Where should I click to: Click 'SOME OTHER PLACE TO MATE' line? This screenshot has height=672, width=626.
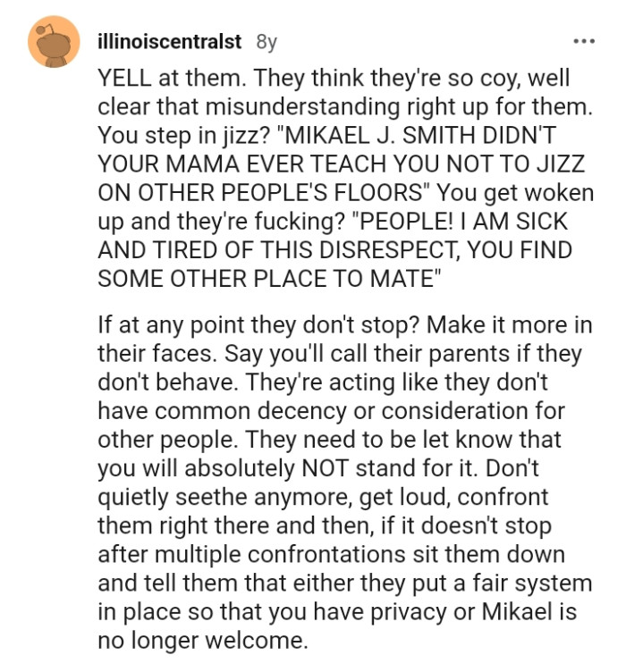(x=270, y=276)
